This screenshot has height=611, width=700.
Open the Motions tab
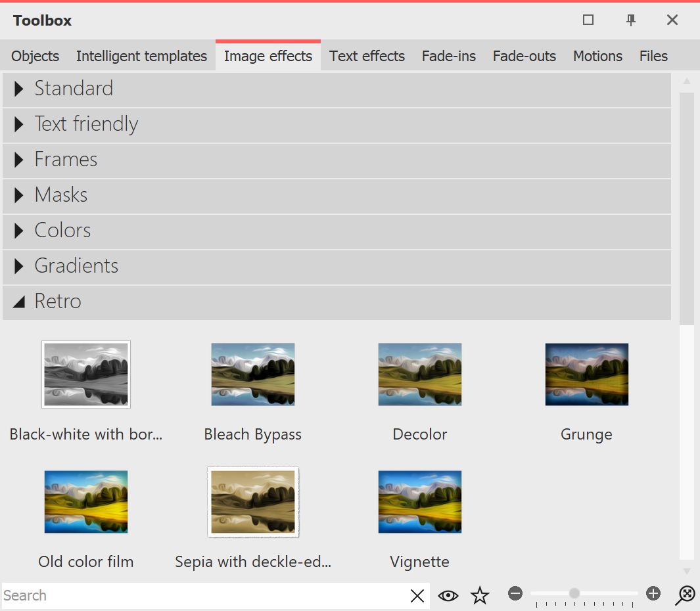(x=597, y=56)
